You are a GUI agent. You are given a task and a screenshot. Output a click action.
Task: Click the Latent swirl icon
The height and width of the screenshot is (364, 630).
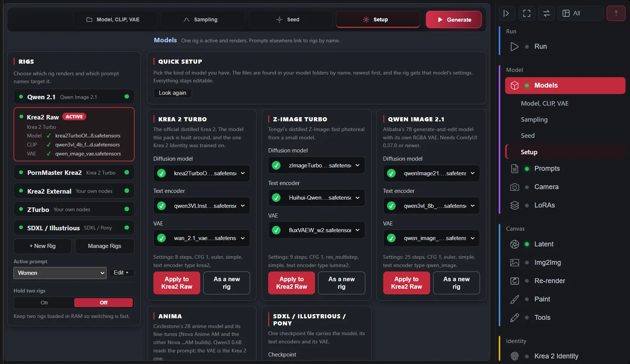tap(514, 244)
